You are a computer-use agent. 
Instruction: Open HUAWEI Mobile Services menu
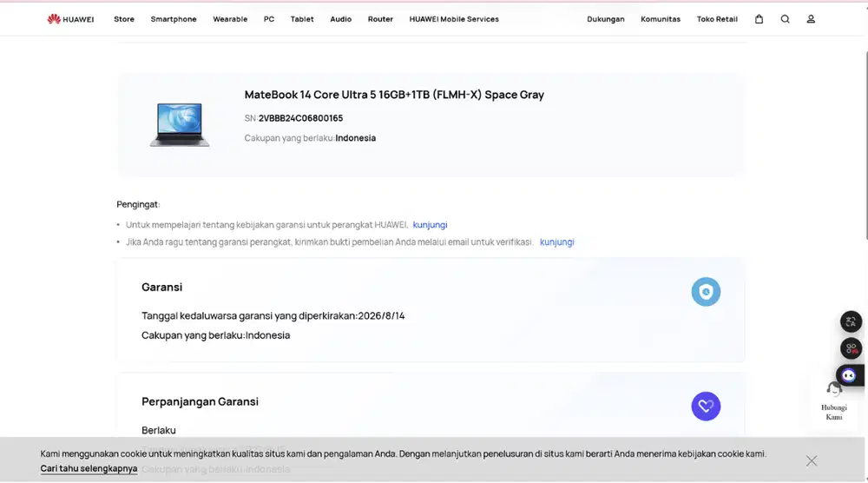(454, 19)
